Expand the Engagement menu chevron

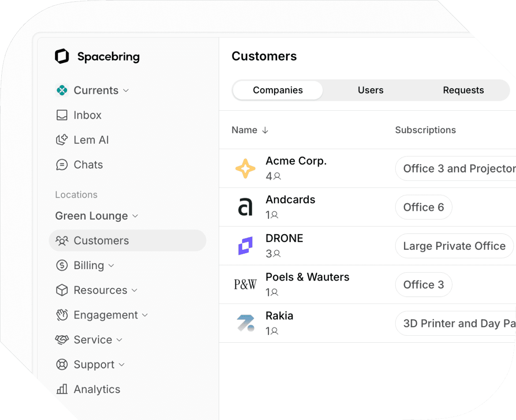click(x=145, y=315)
